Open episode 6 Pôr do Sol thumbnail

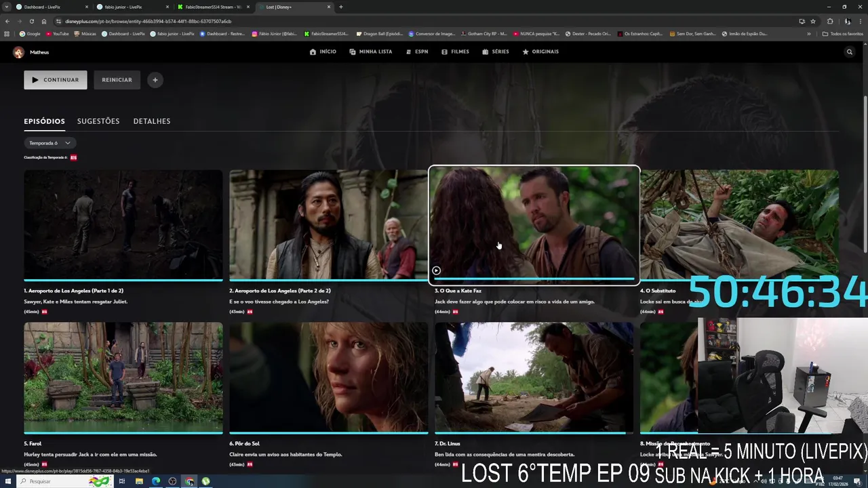pos(328,378)
